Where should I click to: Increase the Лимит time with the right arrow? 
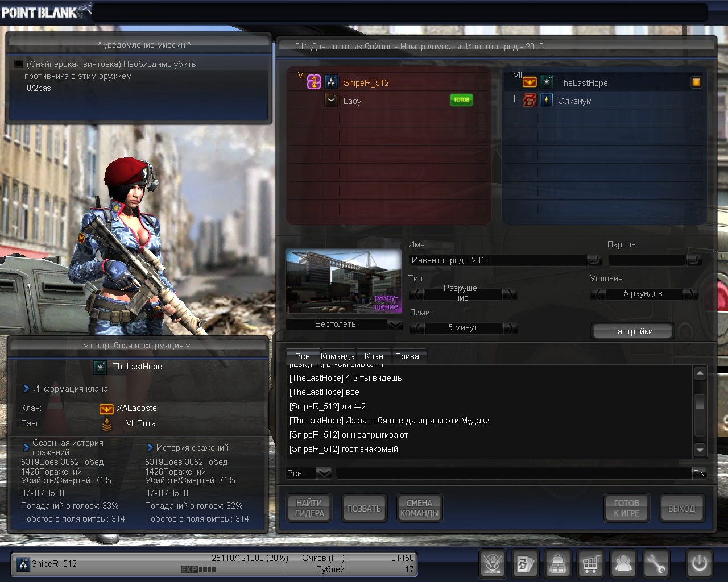pos(510,328)
